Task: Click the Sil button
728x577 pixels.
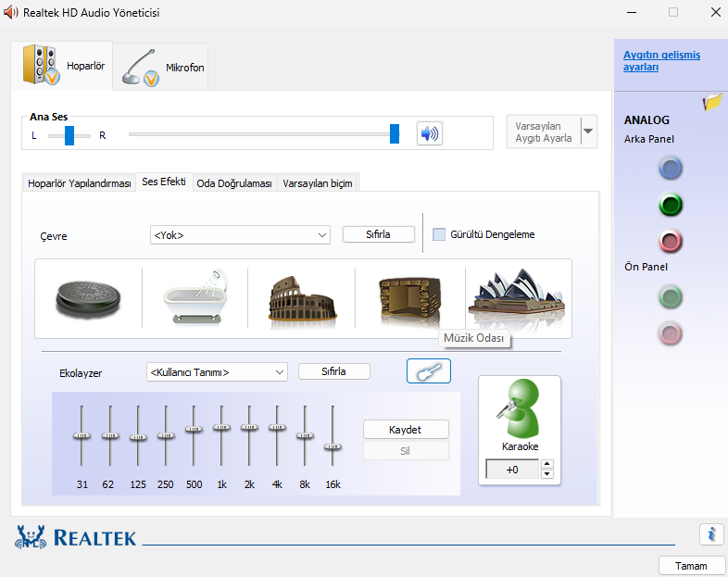Action: click(406, 451)
